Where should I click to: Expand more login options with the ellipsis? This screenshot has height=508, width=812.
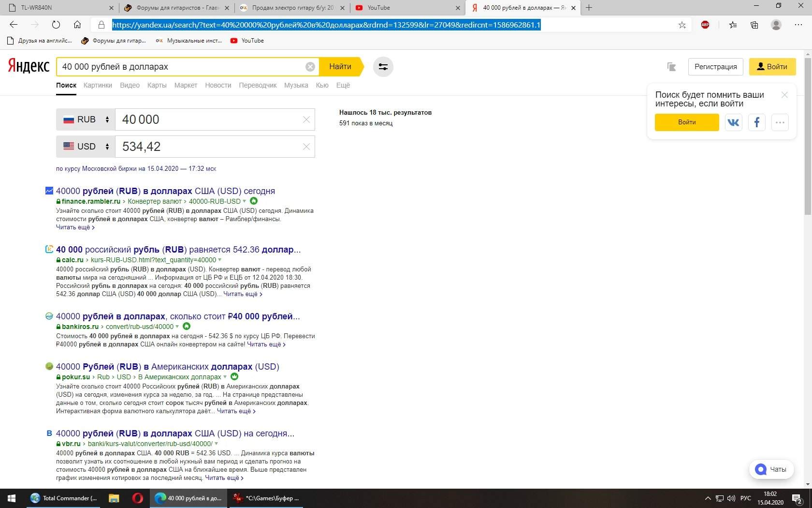pos(780,122)
